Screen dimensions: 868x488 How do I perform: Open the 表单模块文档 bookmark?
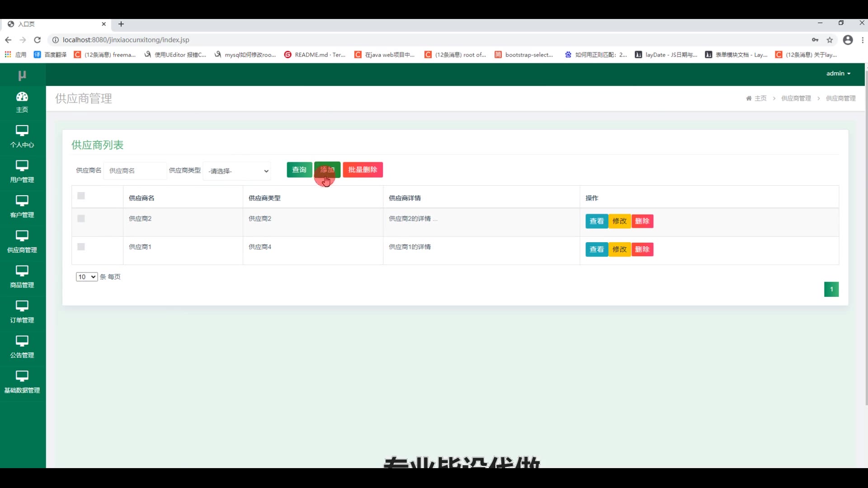pyautogui.click(x=736, y=55)
